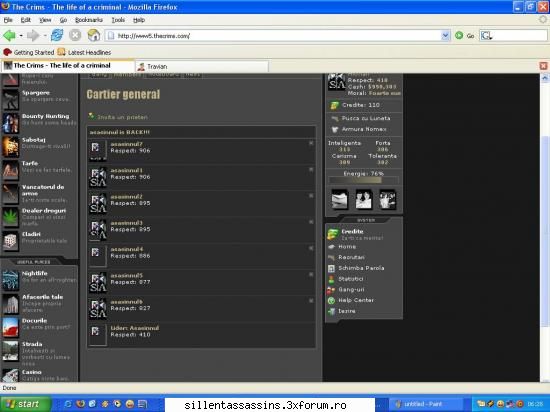Screen dimensions: 550x412
Task: Click the Energie progress bar
Action: pyautogui.click(x=364, y=180)
